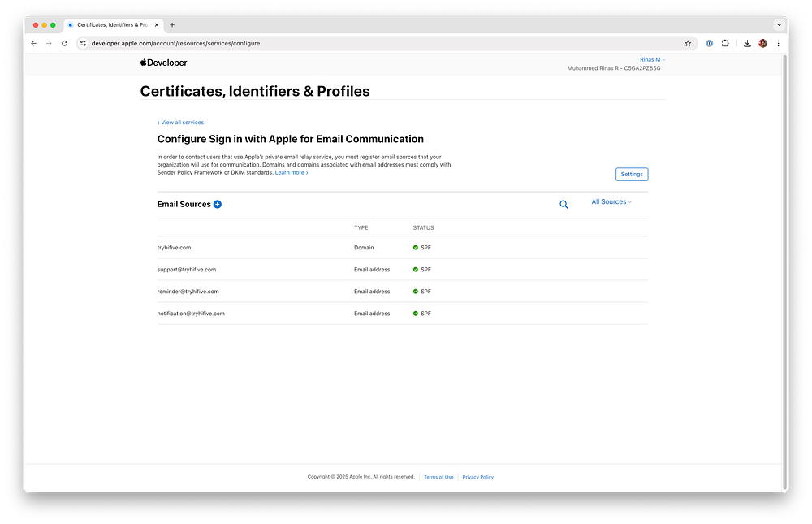This screenshot has height=524, width=812.
Task: Open the browser downloads icon
Action: pyautogui.click(x=747, y=44)
